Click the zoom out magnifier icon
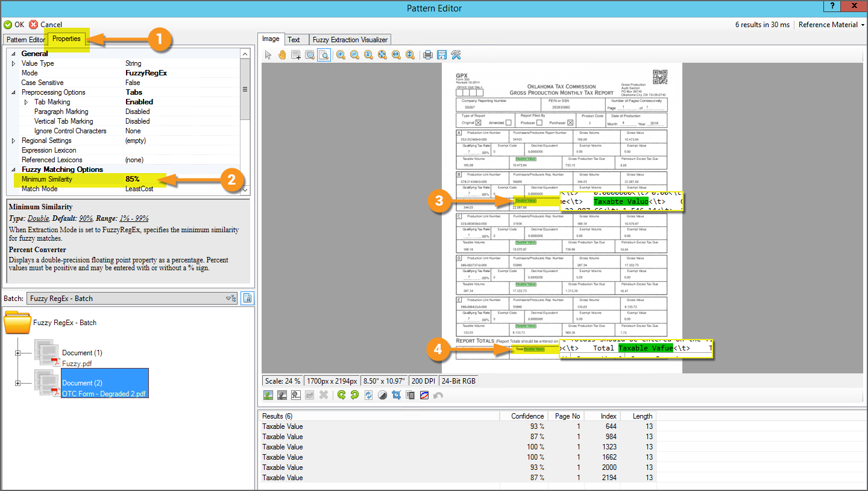 (354, 55)
